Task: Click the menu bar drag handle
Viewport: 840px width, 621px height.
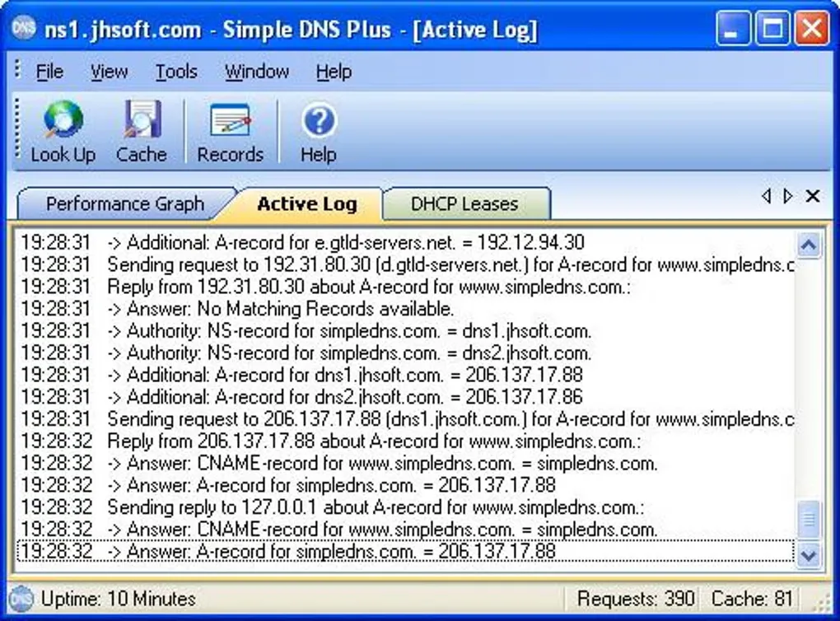Action: [17, 70]
